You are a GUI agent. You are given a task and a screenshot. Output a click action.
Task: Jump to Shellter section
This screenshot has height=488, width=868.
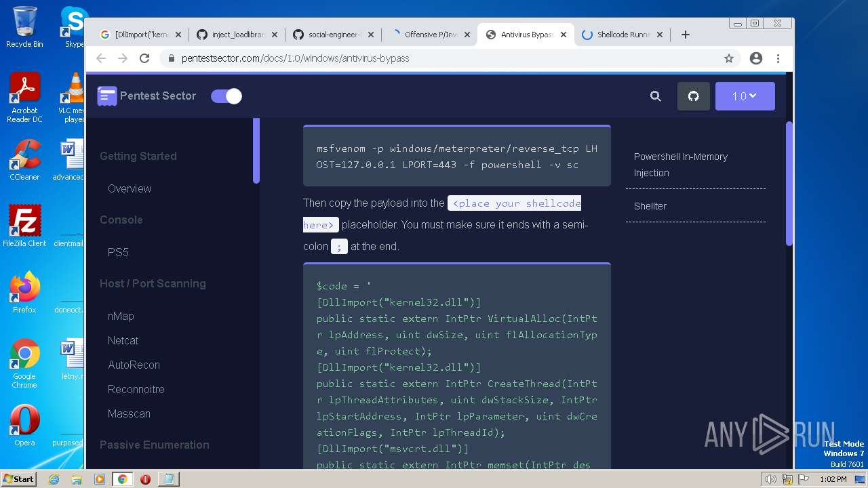click(x=650, y=206)
